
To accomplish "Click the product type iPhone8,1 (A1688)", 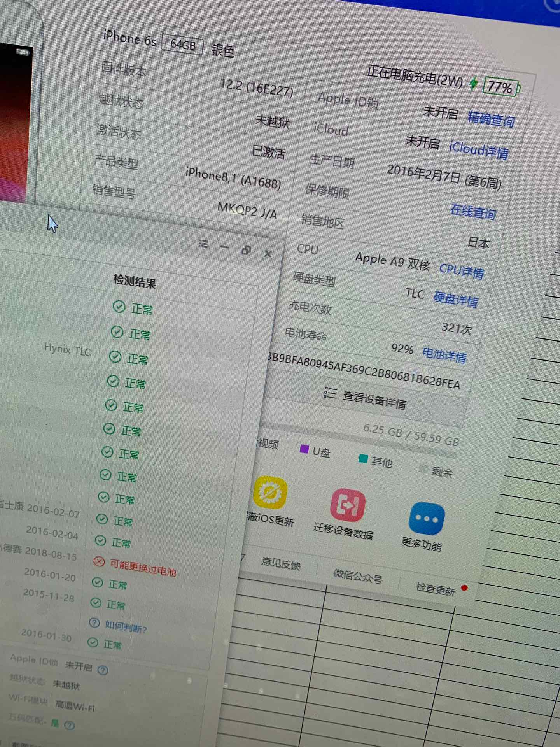I will coord(233,179).
